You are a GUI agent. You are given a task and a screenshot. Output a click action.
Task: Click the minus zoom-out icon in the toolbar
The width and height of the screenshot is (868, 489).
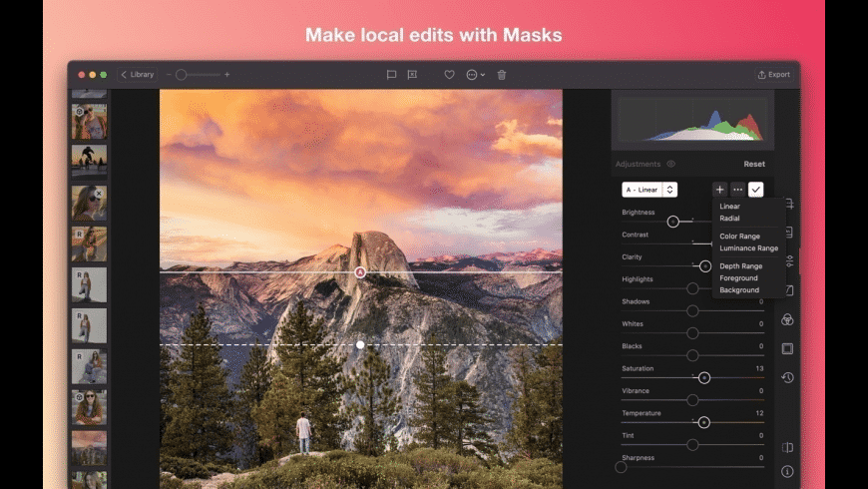pos(169,75)
